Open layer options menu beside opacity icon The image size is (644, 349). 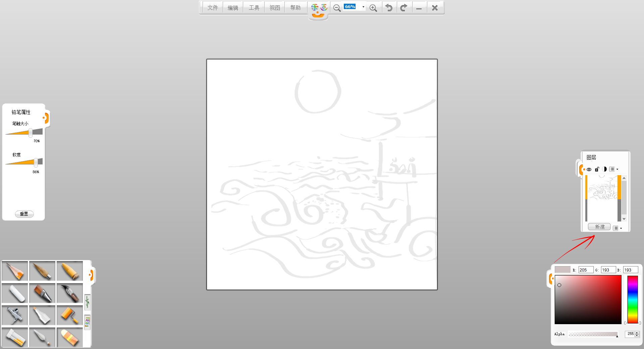(613, 169)
